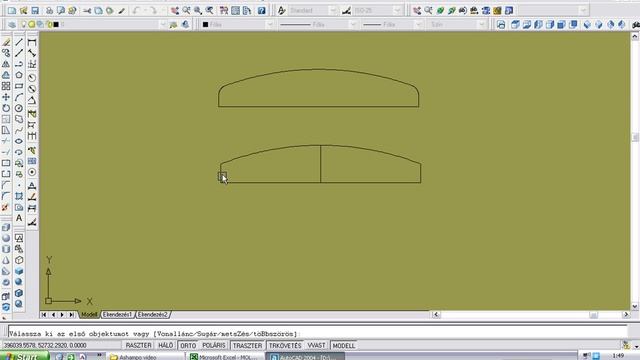Select the Sphere solid tool
Screen dimensions: 640x360
point(6,238)
